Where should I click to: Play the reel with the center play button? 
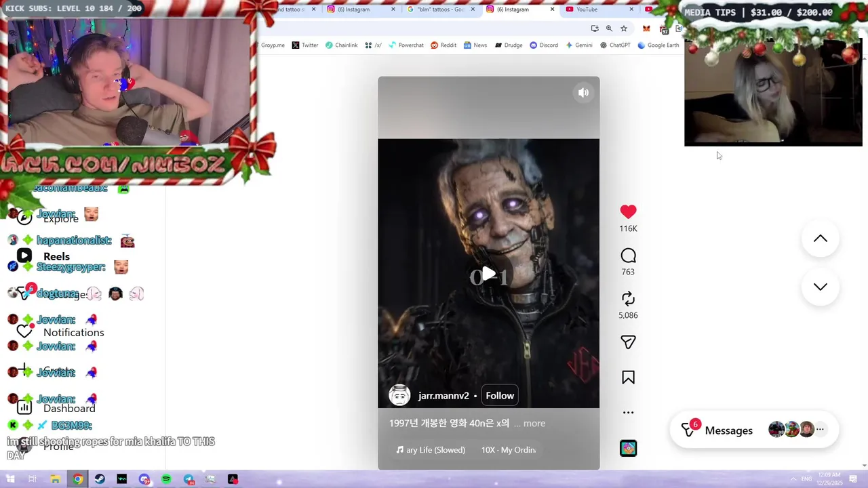(x=488, y=274)
